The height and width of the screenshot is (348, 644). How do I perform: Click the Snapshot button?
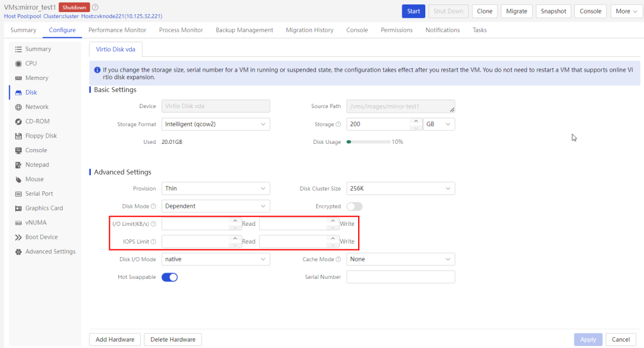[553, 11]
